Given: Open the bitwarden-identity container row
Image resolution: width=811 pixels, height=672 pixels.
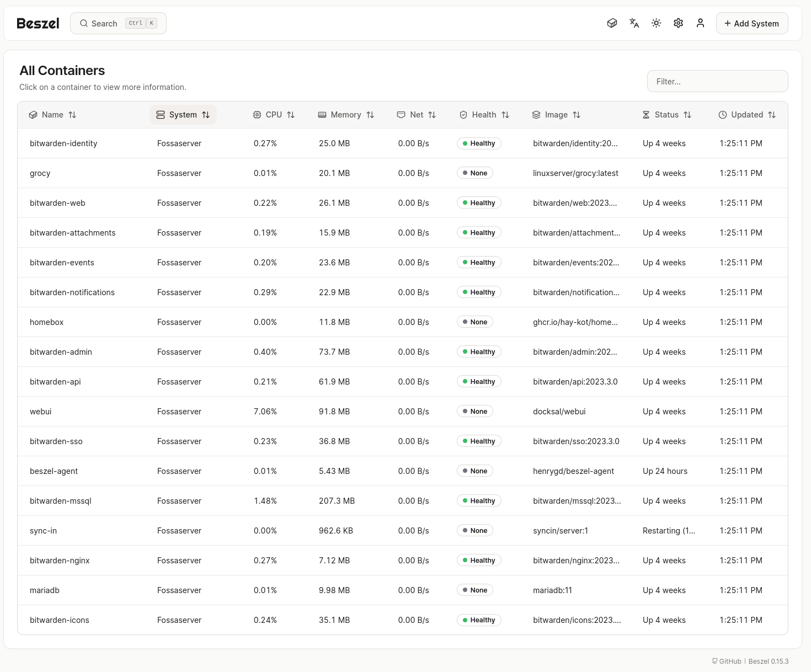Looking at the screenshot, I should tap(63, 143).
